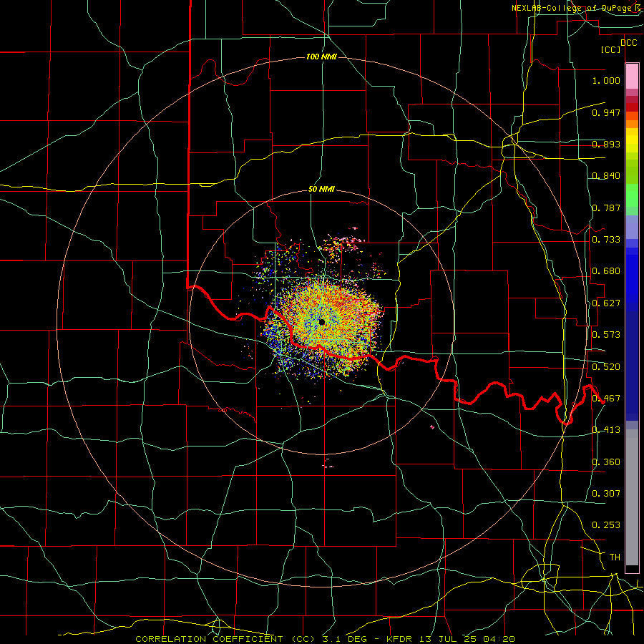Screen dimensions: 644x644
Task: Click the TH threshold label on the scale
Action: pyautogui.click(x=615, y=557)
